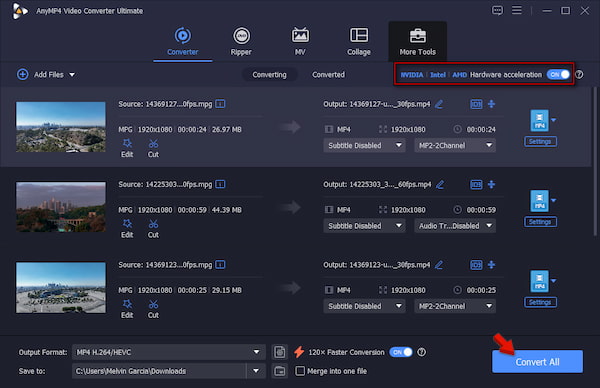Choose MP4 format icon for 14369127 file
600x388 pixels.
pos(540,120)
